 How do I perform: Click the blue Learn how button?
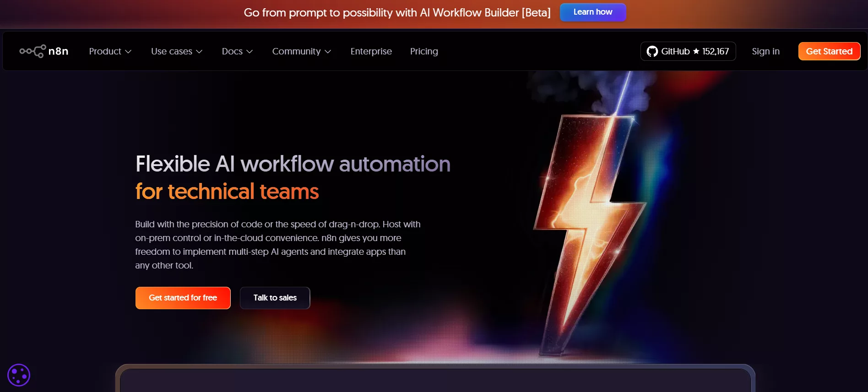pyautogui.click(x=592, y=12)
